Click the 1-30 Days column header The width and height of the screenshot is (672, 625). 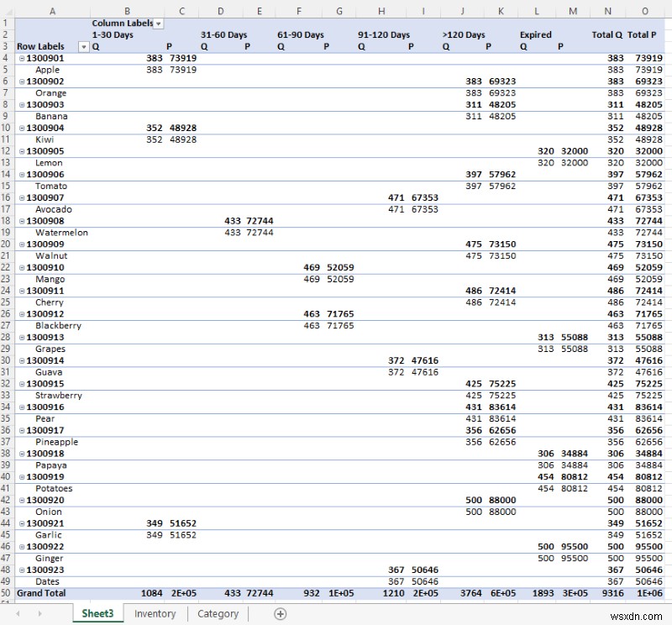click(x=113, y=34)
